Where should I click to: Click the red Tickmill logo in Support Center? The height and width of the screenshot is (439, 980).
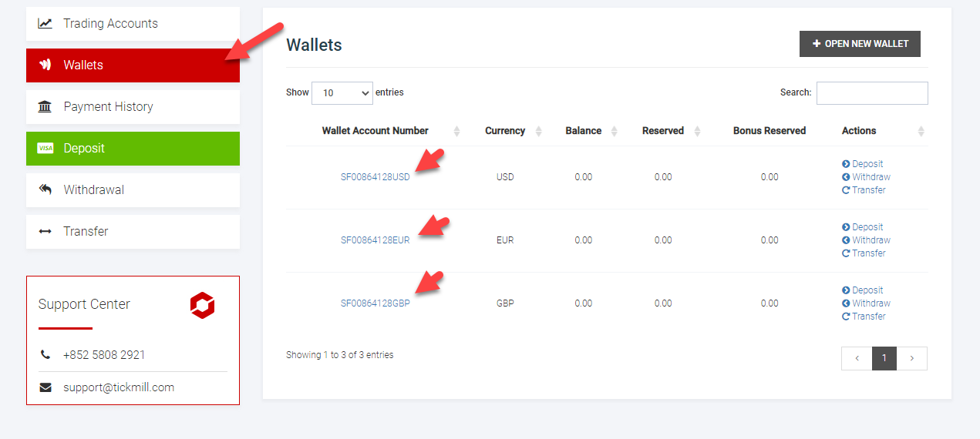coord(203,306)
